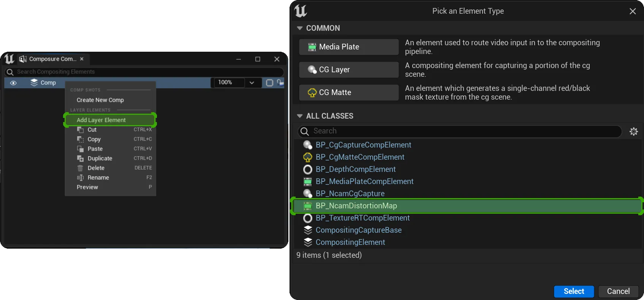
Task: Click the layers icon beside Comp
Action: point(34,83)
